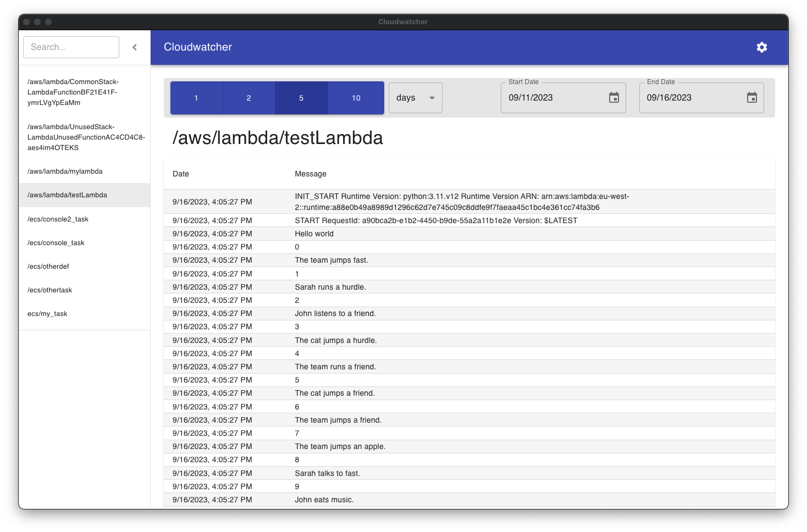Collapse the sidebar with the chevron arrow

click(x=135, y=47)
